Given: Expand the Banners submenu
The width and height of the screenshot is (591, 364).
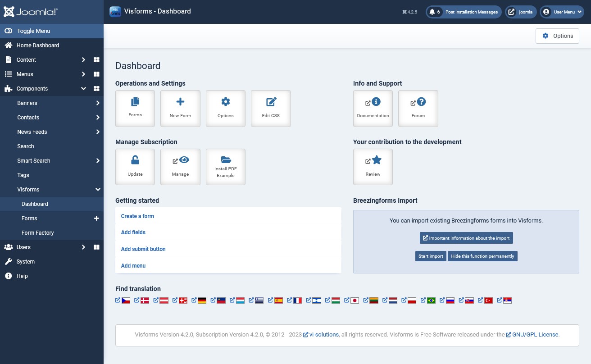Looking at the screenshot, I should click(98, 103).
